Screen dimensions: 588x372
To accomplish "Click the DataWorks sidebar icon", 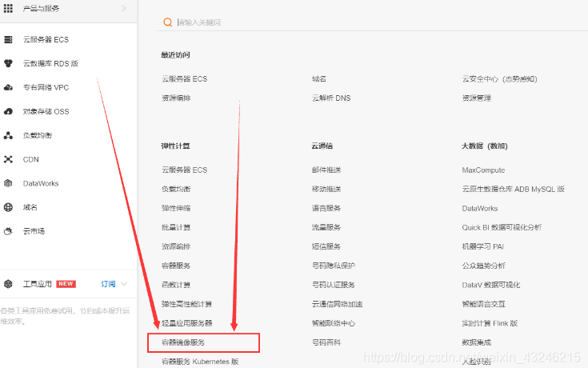I will pos(8,183).
